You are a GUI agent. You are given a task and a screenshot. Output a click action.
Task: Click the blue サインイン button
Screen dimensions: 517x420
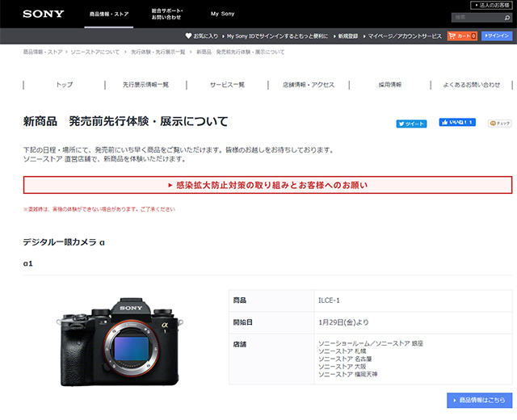point(497,36)
